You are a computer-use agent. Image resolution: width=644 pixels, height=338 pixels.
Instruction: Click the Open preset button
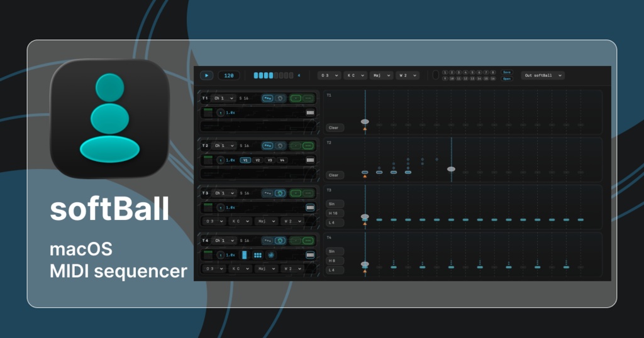click(x=506, y=79)
